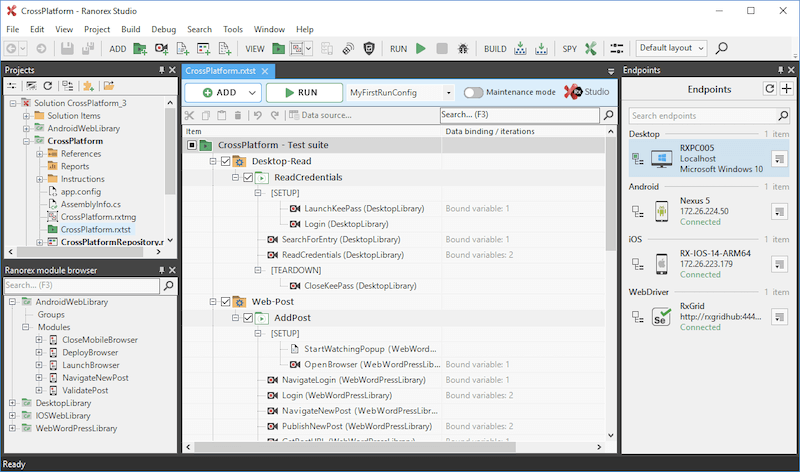Click the Studio logo button

pos(587,92)
